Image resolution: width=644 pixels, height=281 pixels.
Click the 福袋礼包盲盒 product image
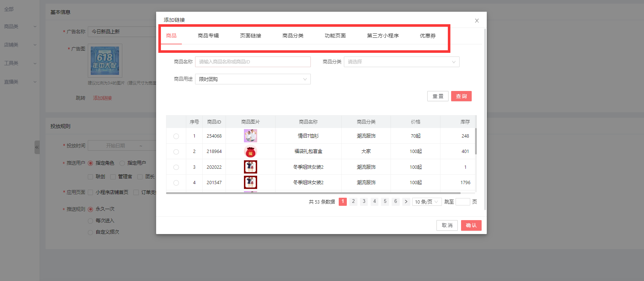(x=250, y=152)
